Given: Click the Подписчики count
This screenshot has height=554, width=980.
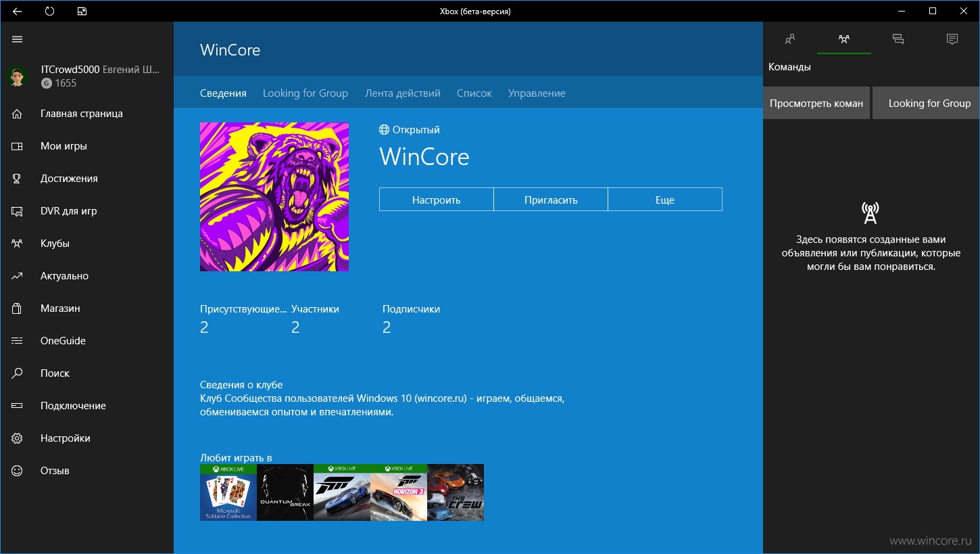Looking at the screenshot, I should pyautogui.click(x=387, y=327).
